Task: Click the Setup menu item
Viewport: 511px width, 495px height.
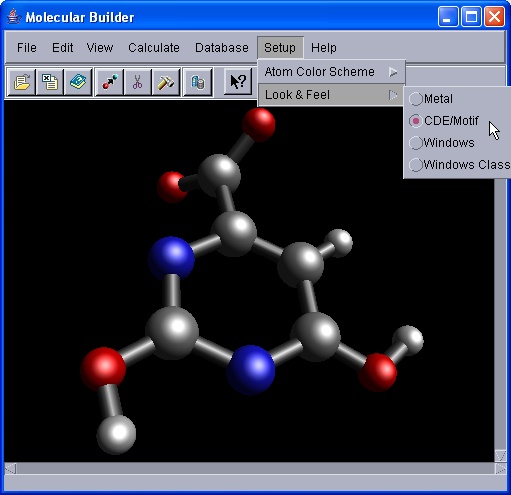Action: point(280,48)
